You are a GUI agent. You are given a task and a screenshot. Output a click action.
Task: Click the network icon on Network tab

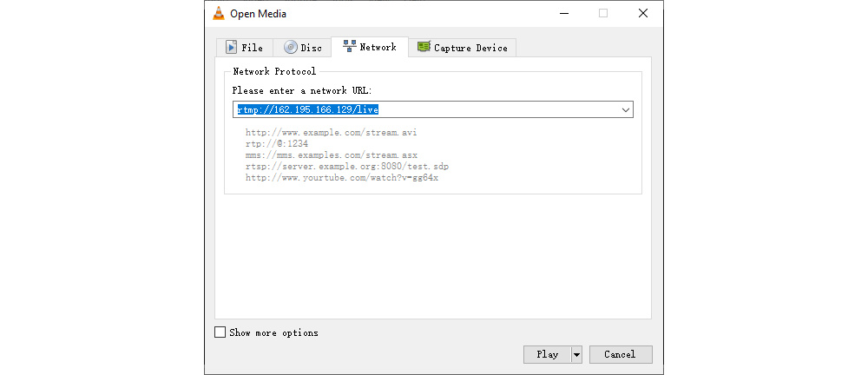click(x=350, y=47)
